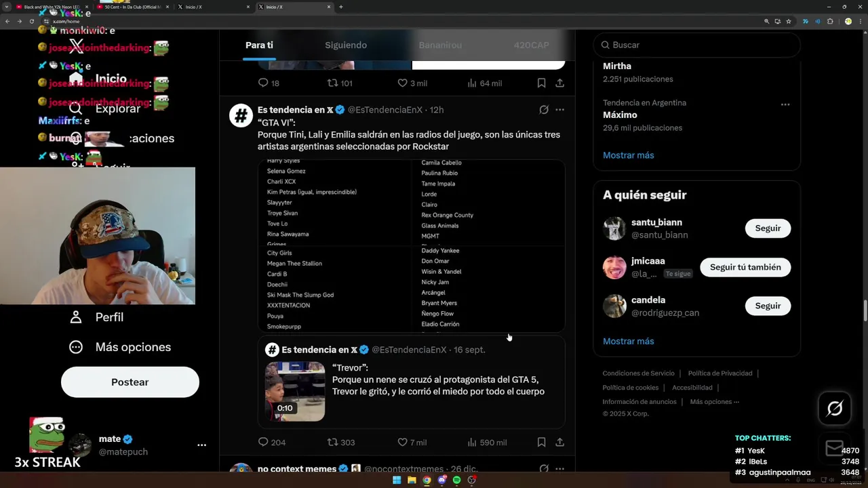Open more options on no context memes post
868x488 pixels.
560,469
